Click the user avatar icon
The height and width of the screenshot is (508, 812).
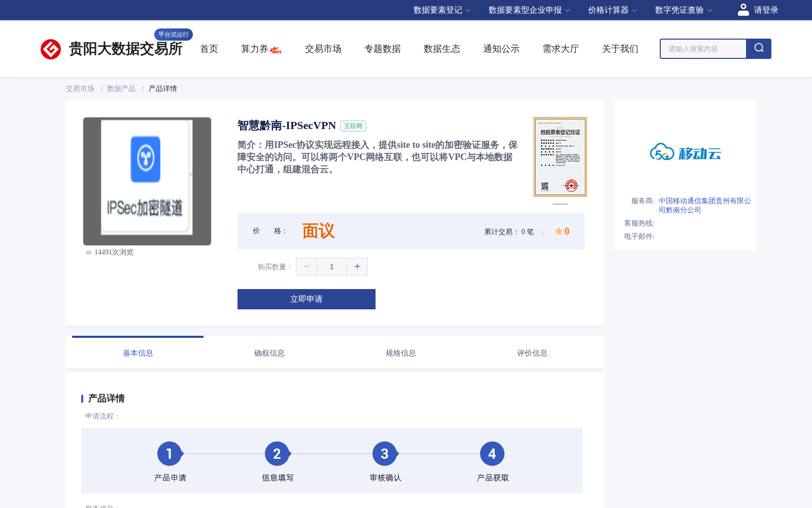point(743,10)
